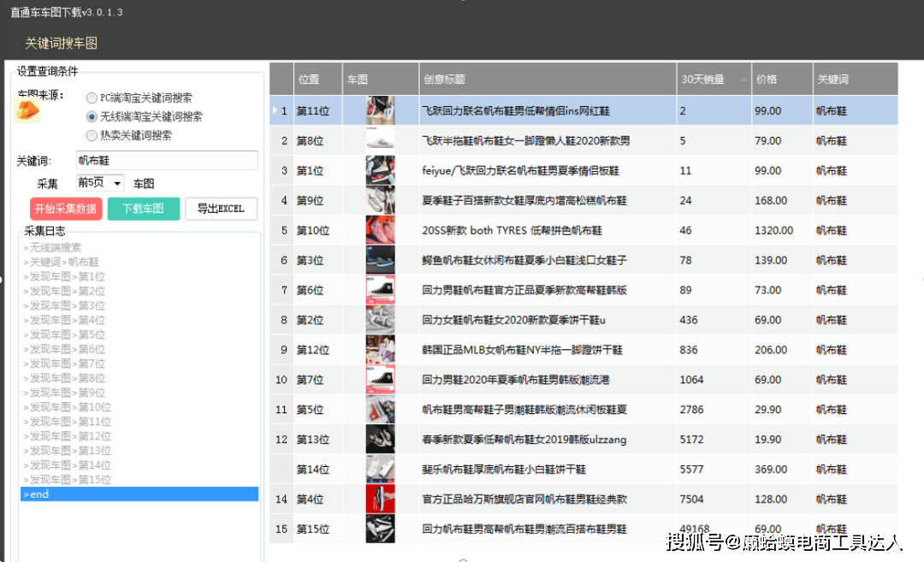924x562 pixels.
Task: Open thumbnail for 飞跃回力联名帆布鞋男低帮情侣ins网红鞋
Action: pos(380,110)
